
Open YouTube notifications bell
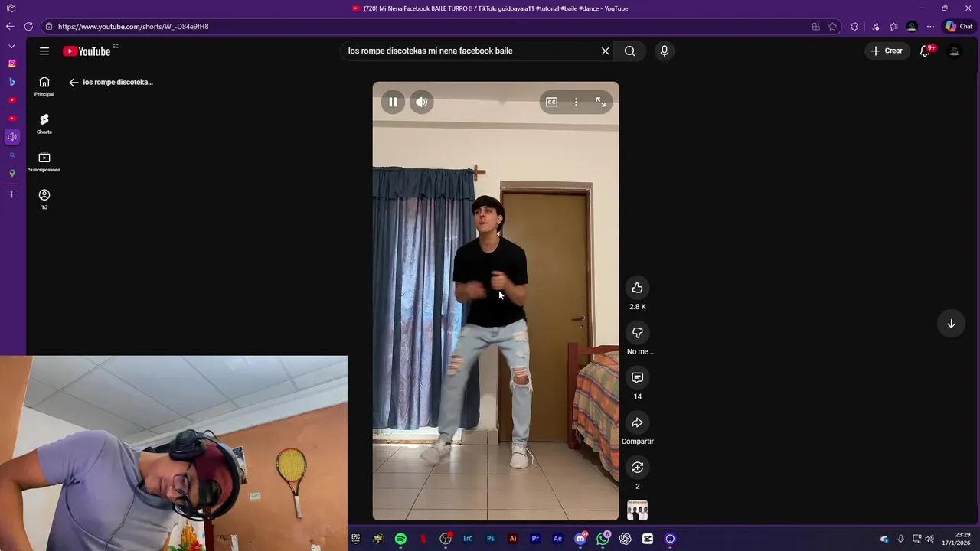pos(925,51)
